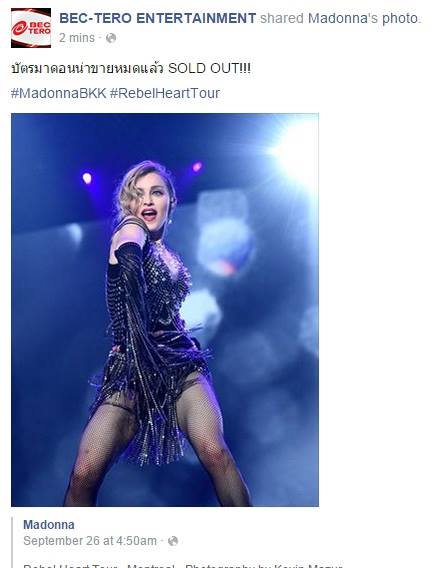Viewport: 438px width, 568px height.
Task: Click the word 'shared' in the post header
Action: [281, 18]
